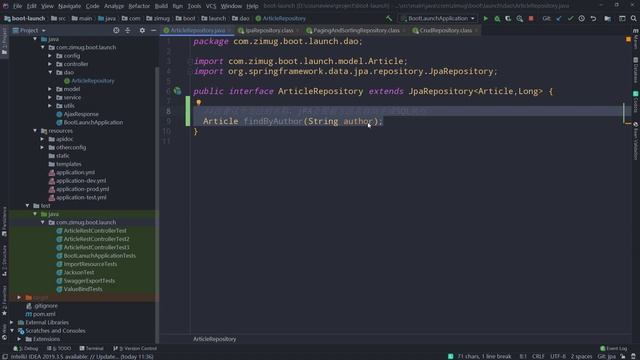
Task: Expand the service package
Action: (50, 97)
